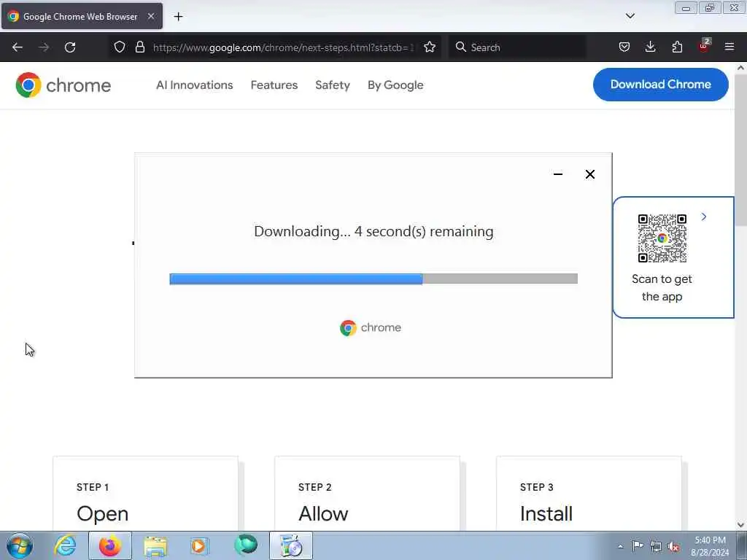Focus the Search box in toolbar
Viewport: 747px width, 560px height.
point(517,47)
